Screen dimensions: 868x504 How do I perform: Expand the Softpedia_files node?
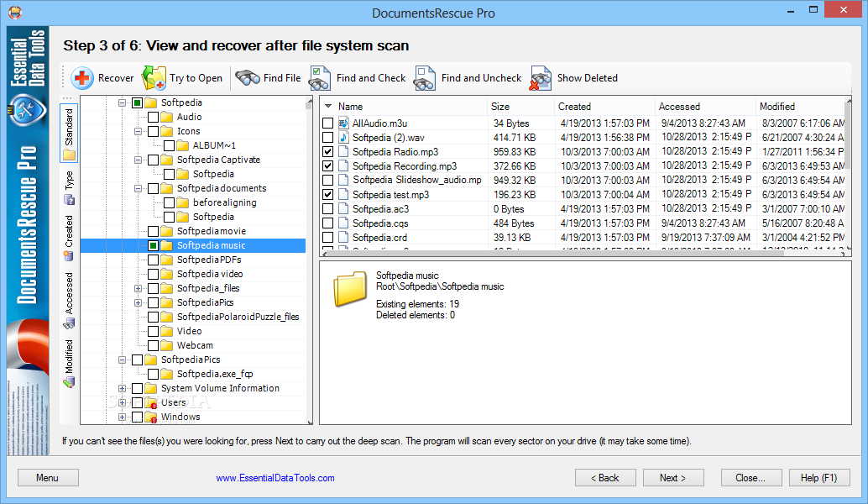point(138,289)
